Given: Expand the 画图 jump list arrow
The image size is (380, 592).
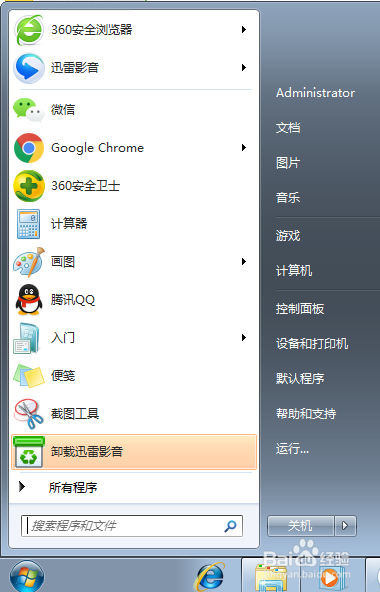Looking at the screenshot, I should point(244,261).
